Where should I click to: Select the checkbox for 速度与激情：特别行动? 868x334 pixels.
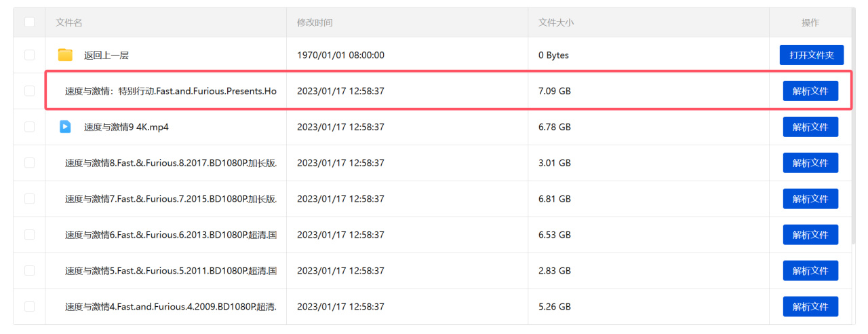pyautogui.click(x=29, y=91)
